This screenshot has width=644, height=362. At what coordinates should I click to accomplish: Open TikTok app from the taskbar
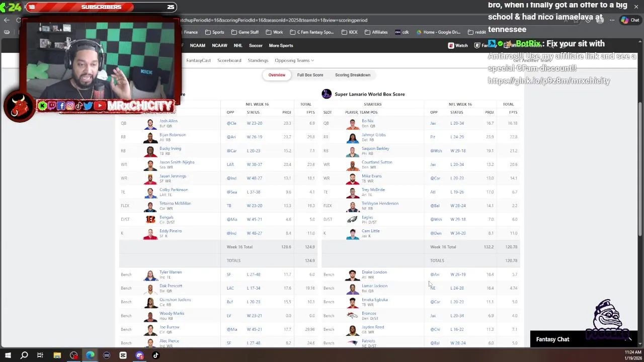155,355
